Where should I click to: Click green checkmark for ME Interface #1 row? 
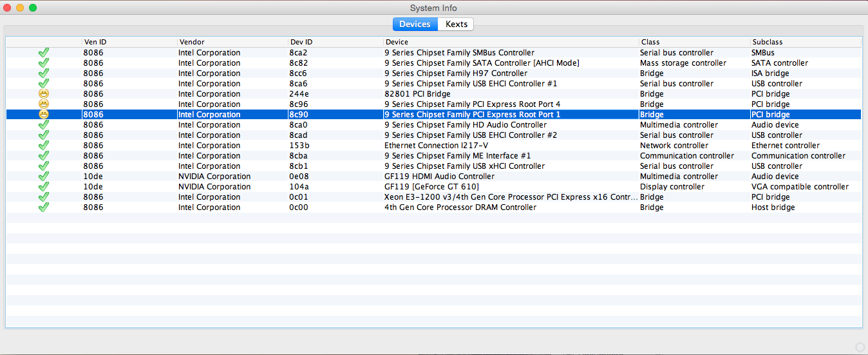tap(44, 156)
